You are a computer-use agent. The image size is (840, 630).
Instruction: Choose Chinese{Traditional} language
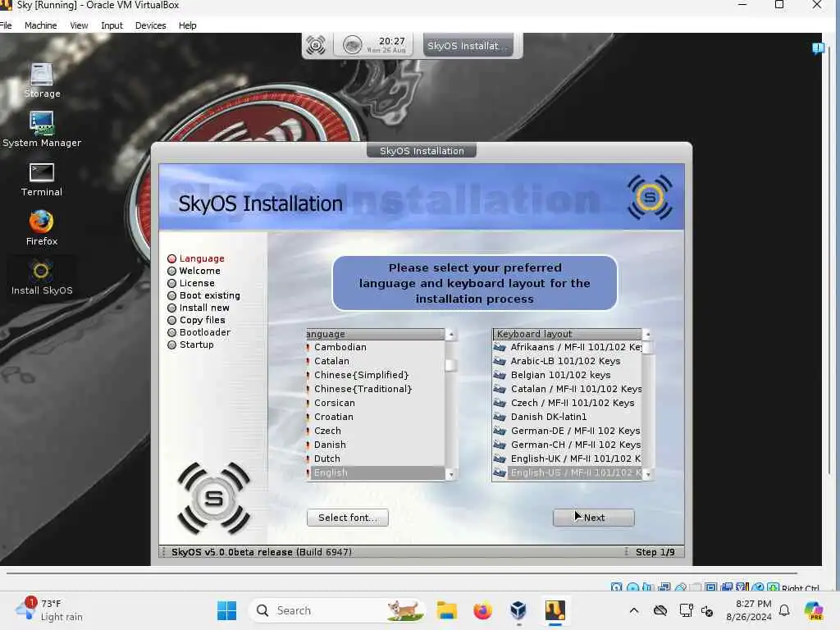click(x=376, y=389)
